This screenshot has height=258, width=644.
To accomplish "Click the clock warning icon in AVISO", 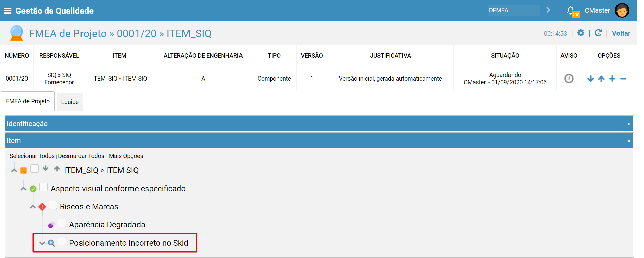I will [569, 79].
